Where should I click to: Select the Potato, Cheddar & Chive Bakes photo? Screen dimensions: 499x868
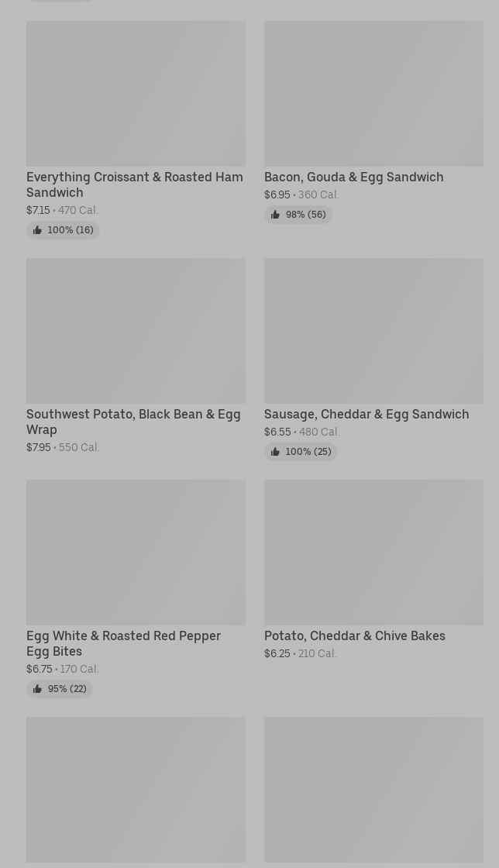pyautogui.click(x=373, y=552)
